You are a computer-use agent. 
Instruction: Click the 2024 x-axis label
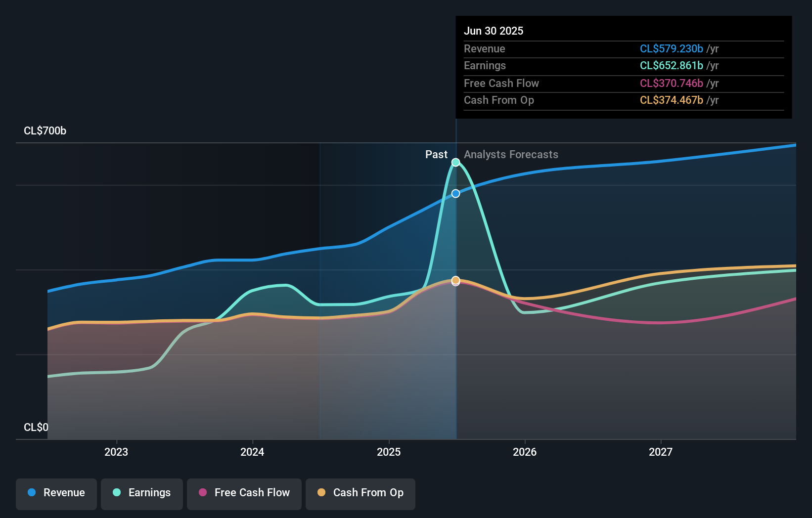point(252,452)
